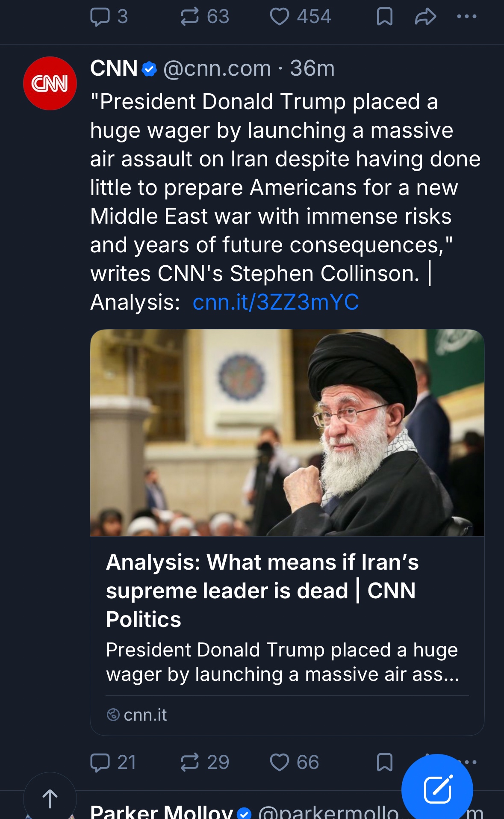Like the top post with 454 likes

(280, 17)
